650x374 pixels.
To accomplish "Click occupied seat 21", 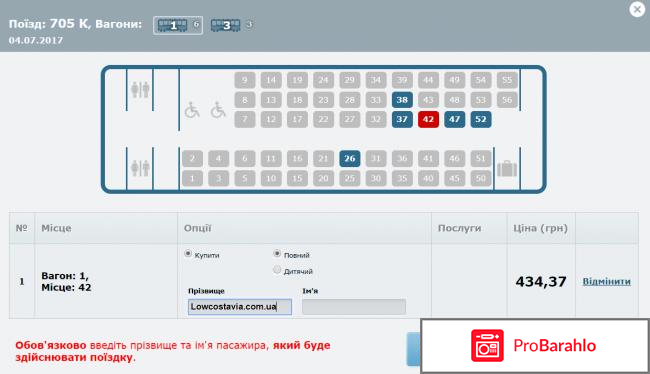I will (x=323, y=158).
